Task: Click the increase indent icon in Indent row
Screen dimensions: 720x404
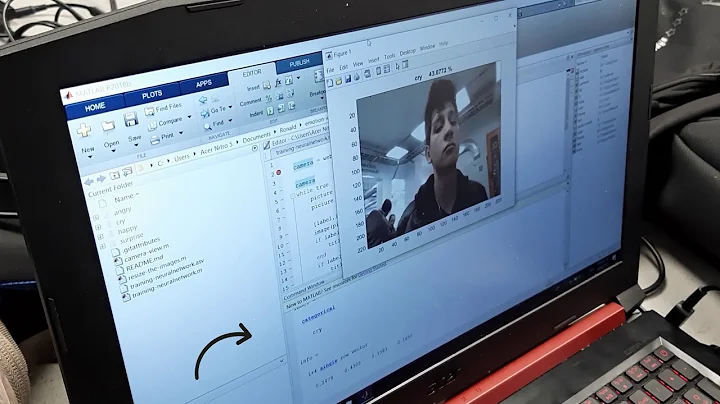Action: click(281, 108)
